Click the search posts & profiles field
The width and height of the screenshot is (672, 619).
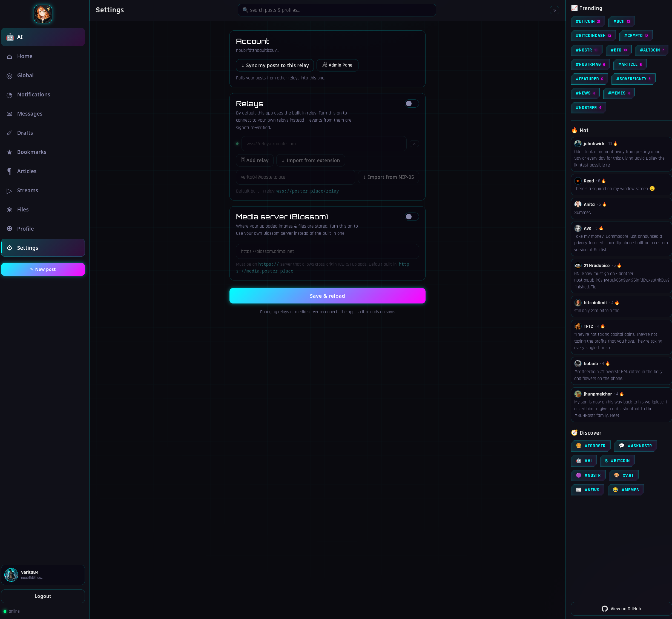point(337,10)
